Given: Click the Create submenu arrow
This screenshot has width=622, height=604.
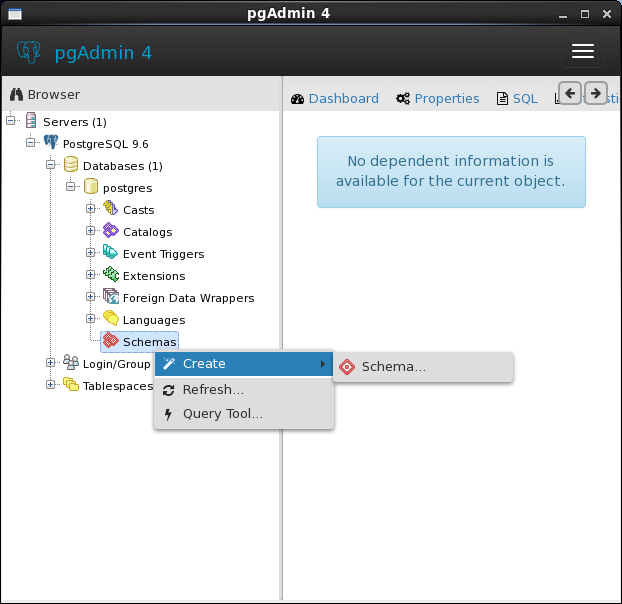Looking at the screenshot, I should [323, 364].
